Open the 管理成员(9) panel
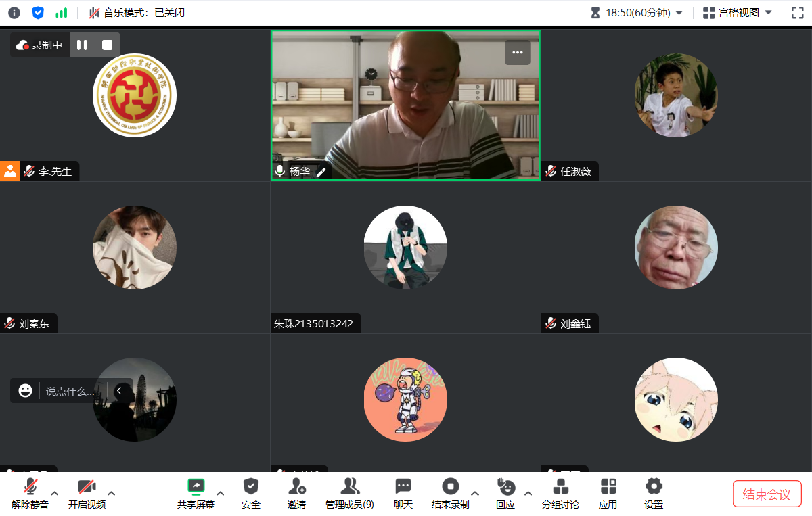Viewport: 812px width, 516px height. click(x=350, y=493)
